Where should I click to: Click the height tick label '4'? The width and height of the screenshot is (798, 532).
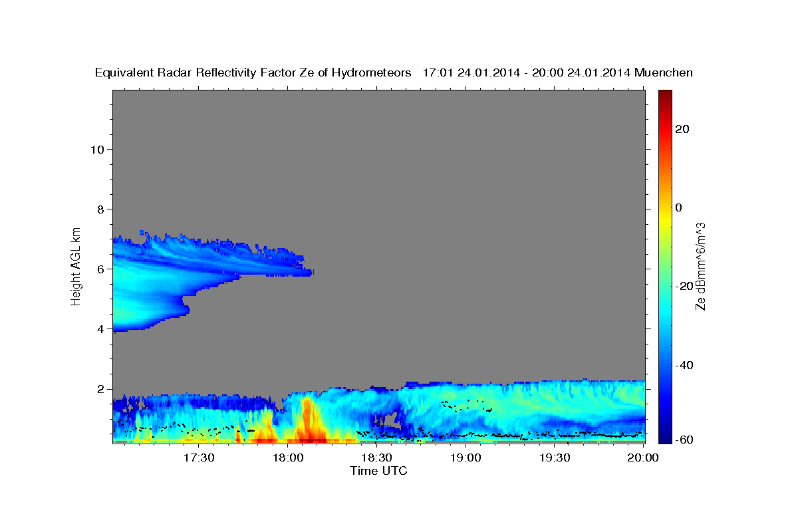point(101,329)
